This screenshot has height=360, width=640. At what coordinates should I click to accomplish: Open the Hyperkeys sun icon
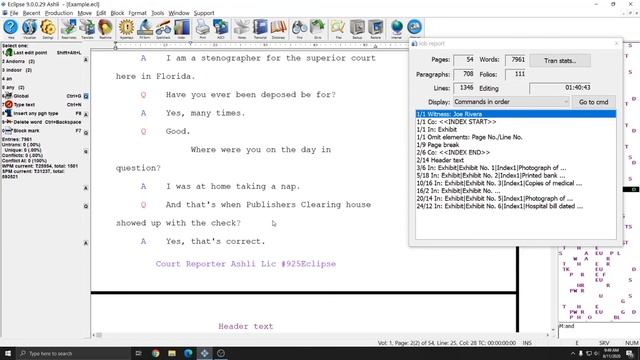[127, 29]
